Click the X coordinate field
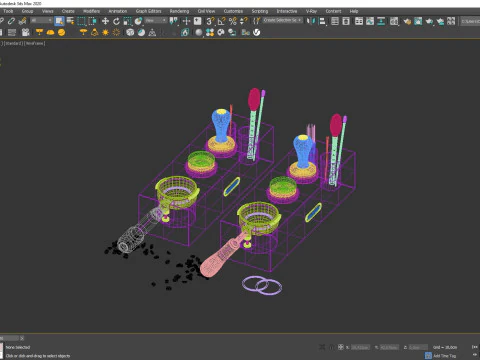480x360 pixels. tap(360, 347)
